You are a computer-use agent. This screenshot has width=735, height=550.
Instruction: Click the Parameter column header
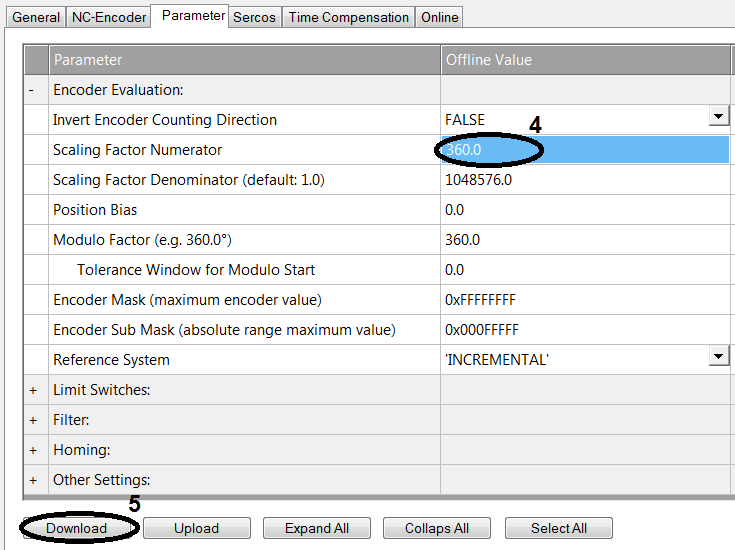(x=244, y=60)
